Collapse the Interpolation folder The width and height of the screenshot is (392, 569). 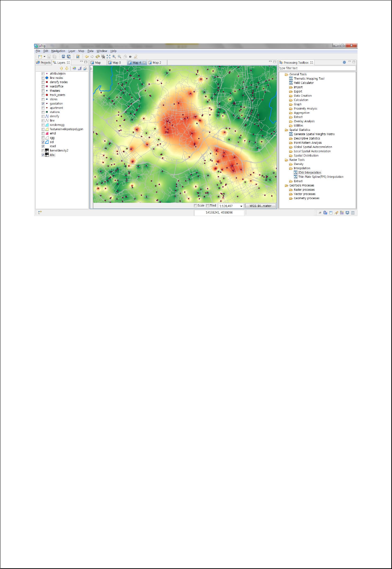click(x=291, y=168)
